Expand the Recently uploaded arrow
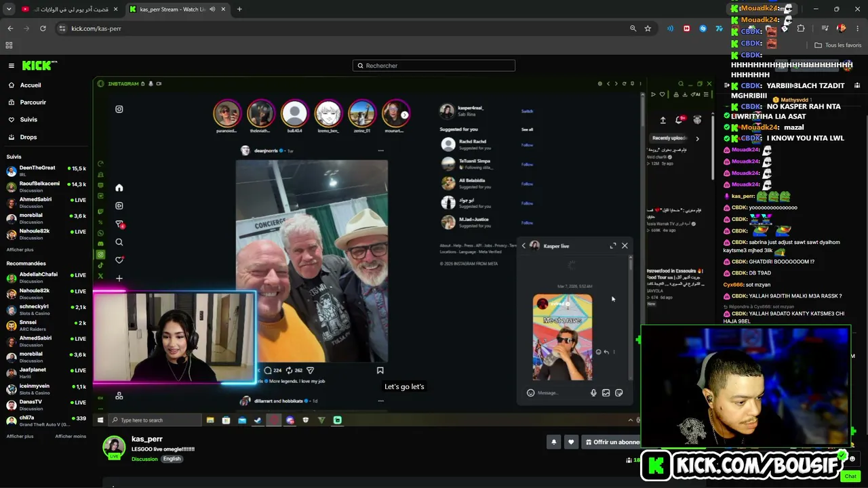 pyautogui.click(x=697, y=138)
